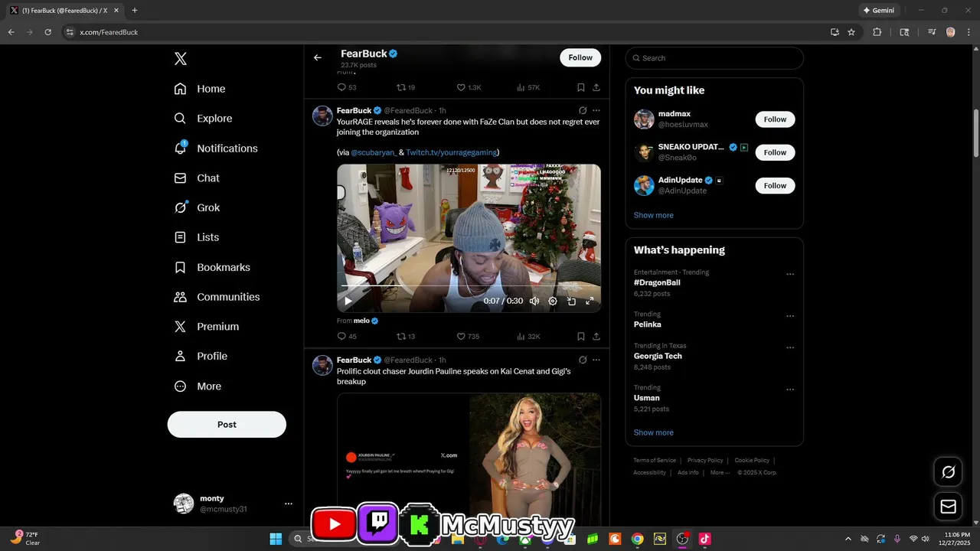
Task: Share the YourRAGE FaZe Clan post
Action: click(596, 336)
